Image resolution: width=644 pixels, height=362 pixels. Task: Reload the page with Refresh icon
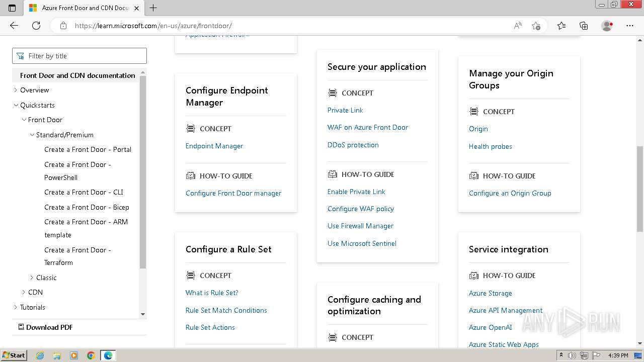coord(36,26)
